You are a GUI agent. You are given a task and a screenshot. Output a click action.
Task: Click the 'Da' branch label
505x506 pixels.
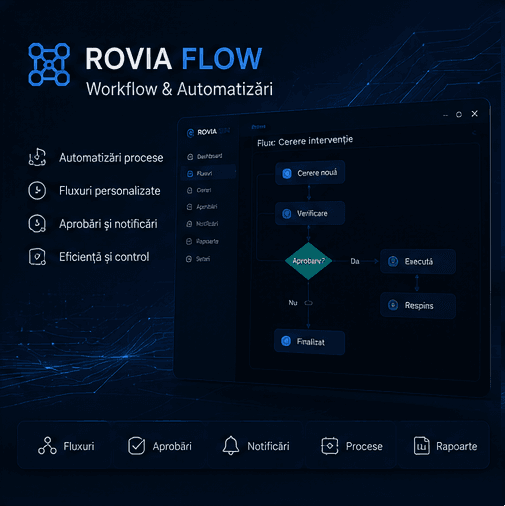tap(355, 261)
